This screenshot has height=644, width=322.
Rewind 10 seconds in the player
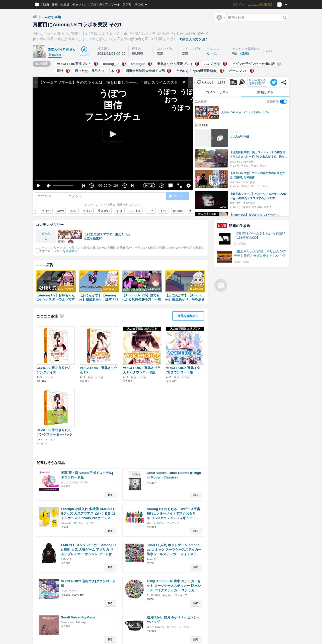point(92,186)
